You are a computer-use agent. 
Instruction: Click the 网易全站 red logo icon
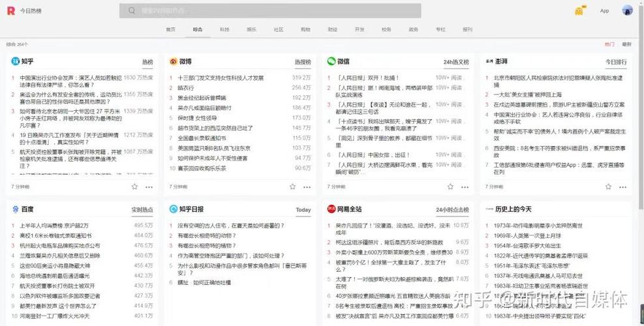pyautogui.click(x=331, y=209)
